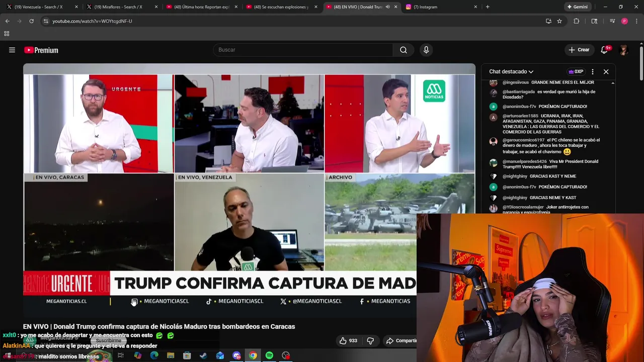Close the live chat panel

coord(606,71)
